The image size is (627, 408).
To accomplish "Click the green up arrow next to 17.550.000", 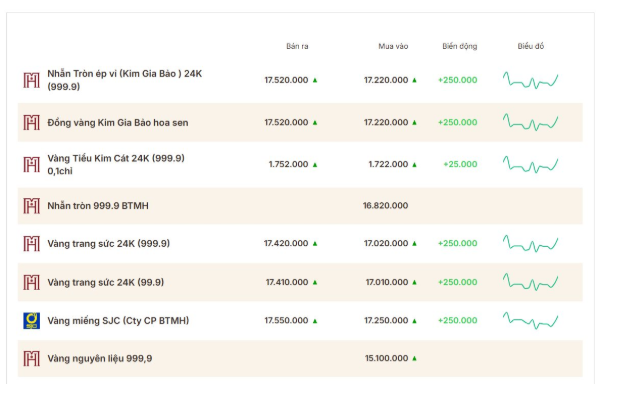I will click(x=315, y=321).
